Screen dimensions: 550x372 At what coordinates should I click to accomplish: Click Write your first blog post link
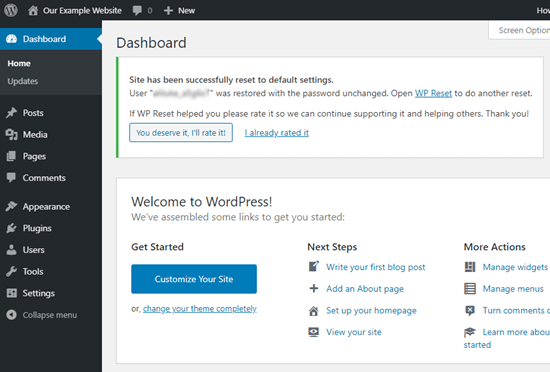376,267
